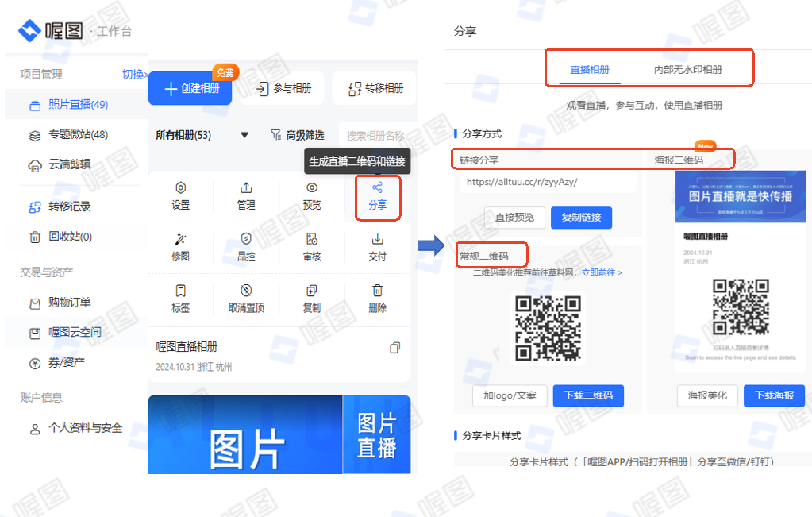Open 个人资料与安全 in sidebar
The image size is (812, 517).
77,428
